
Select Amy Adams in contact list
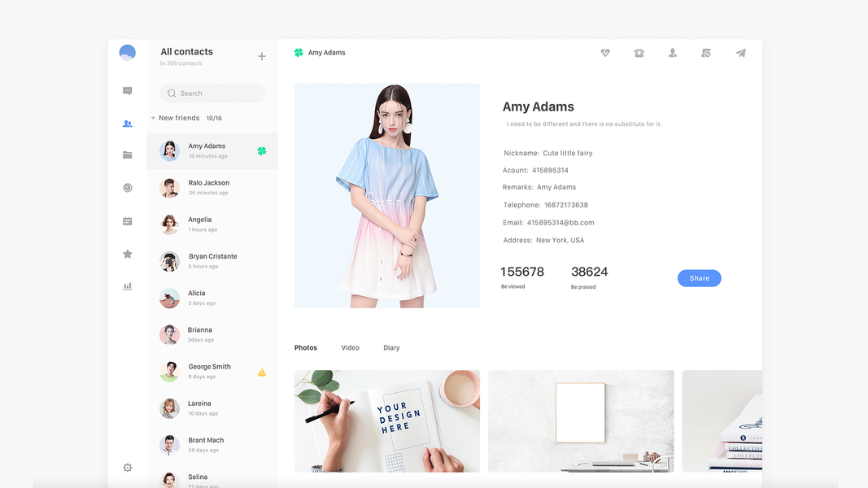tap(212, 151)
